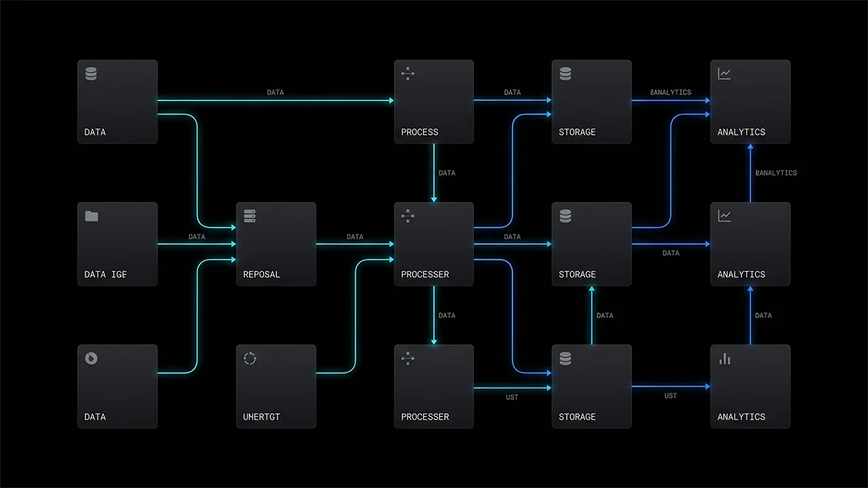Select the ANALYTICS edge label between top STORAGE and ANALYTICS
Screen dimensions: 868x488
[671, 92]
